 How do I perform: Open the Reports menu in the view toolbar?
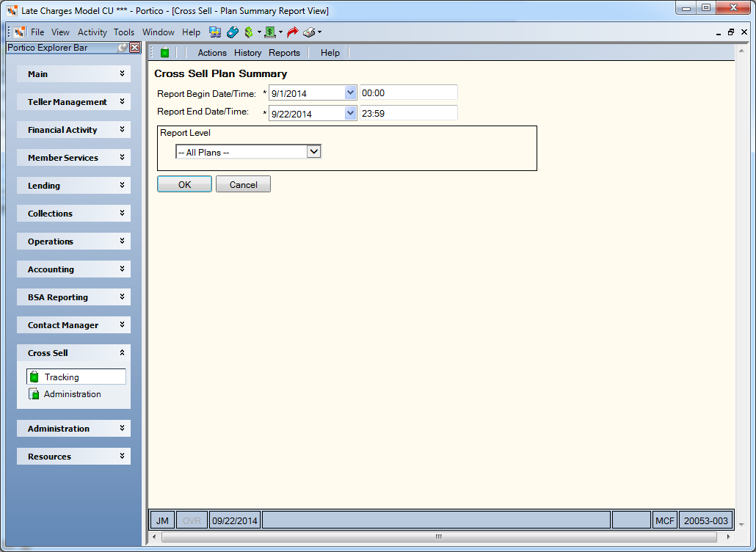coord(285,53)
